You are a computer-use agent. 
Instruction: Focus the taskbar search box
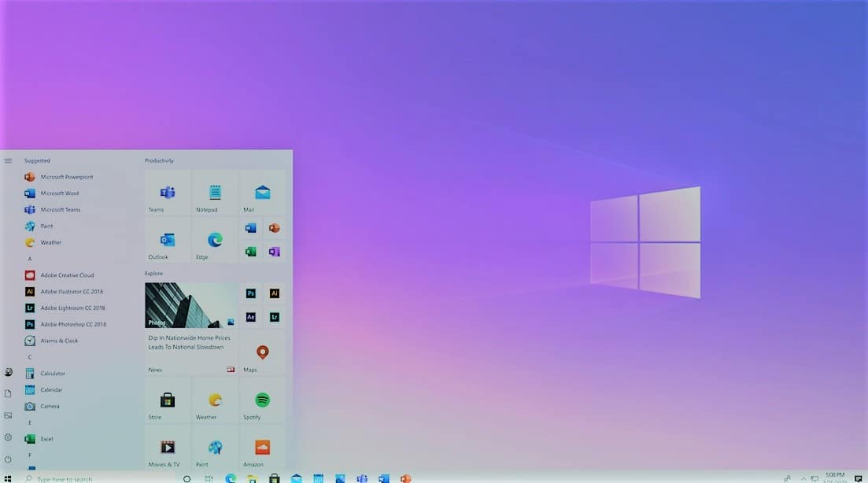point(97,478)
